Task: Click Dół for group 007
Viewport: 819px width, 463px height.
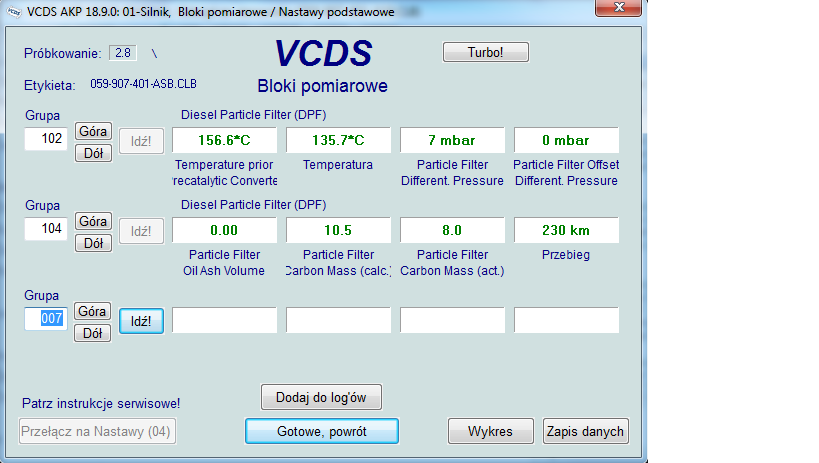Action: [93, 333]
